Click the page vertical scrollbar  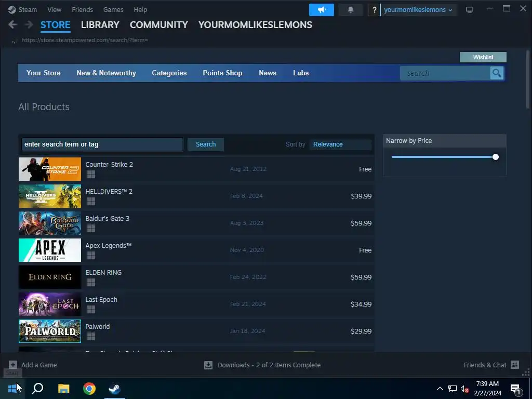(x=528, y=79)
